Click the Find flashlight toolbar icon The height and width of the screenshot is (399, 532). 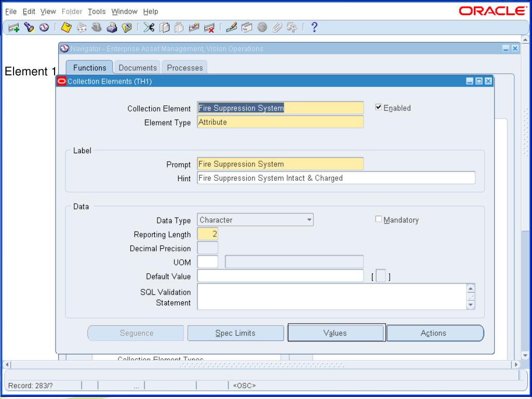coord(29,28)
